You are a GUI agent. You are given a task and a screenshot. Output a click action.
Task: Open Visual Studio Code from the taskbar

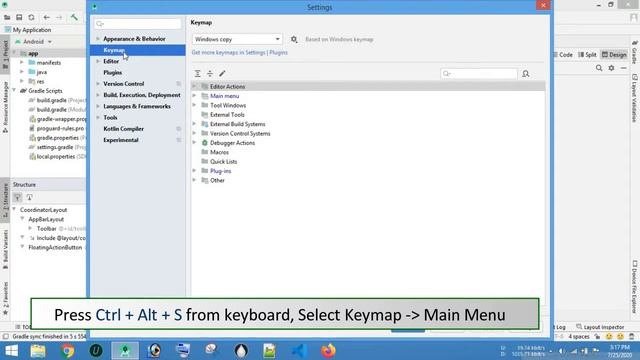(299, 351)
